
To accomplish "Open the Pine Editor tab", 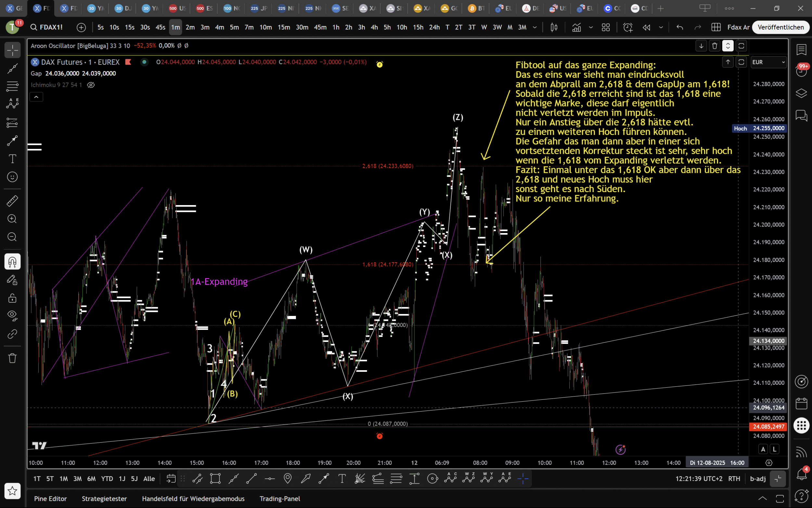I will [50, 499].
